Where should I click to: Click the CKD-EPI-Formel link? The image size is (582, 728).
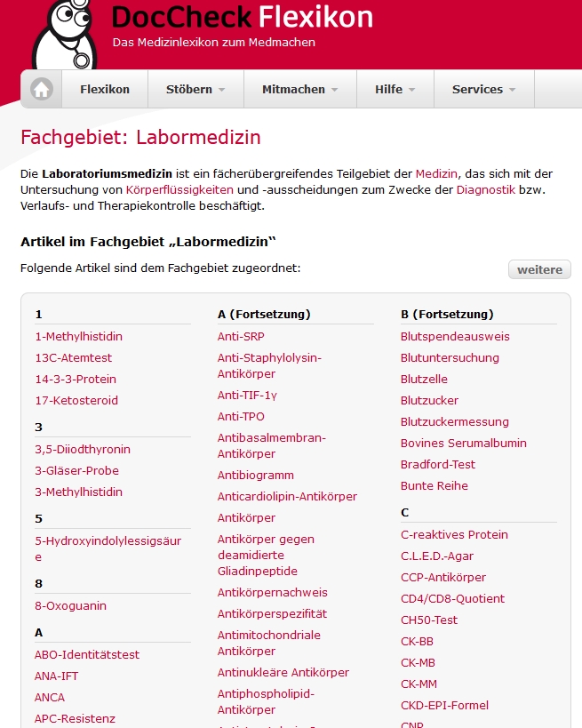coord(446,705)
